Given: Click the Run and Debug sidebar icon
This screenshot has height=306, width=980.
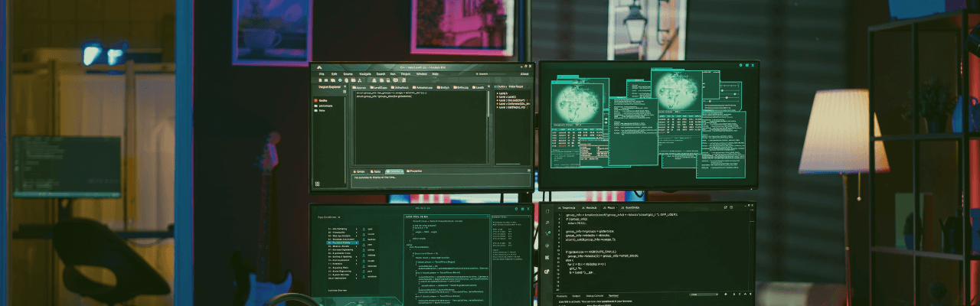Looking at the screenshot, I should coord(547,246).
